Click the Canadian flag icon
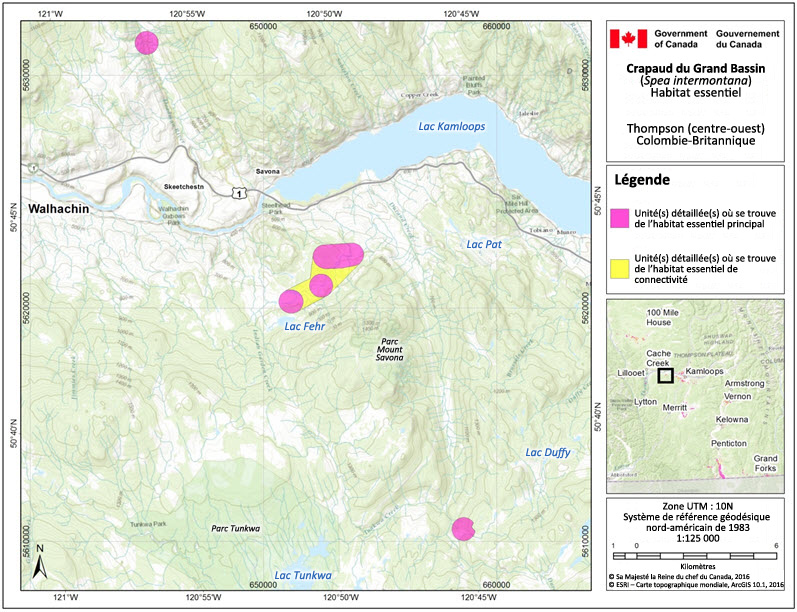797x612 pixels. click(629, 39)
